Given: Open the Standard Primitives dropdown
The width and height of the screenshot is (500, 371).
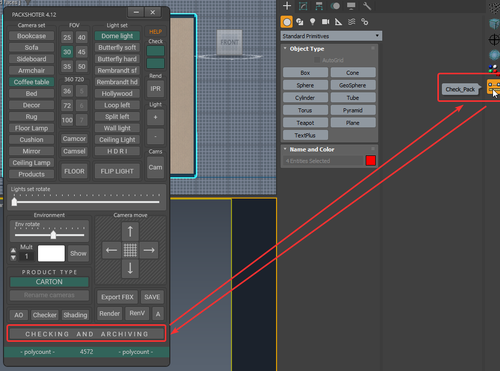Looking at the screenshot, I should (331, 36).
